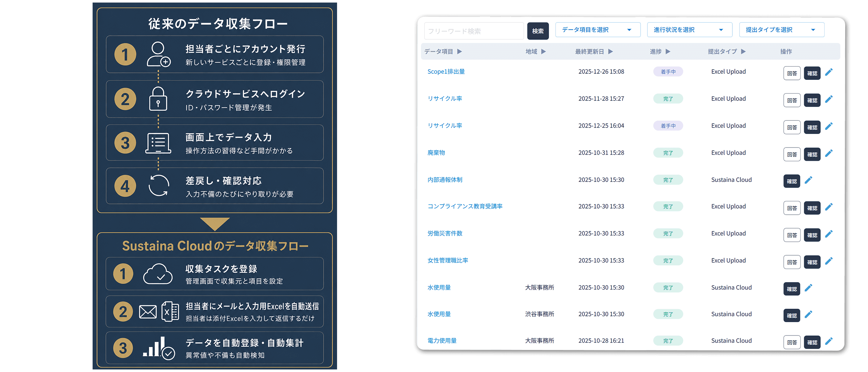Click the envelope mail icon
Screen dimensions: 868x372
[148, 312]
